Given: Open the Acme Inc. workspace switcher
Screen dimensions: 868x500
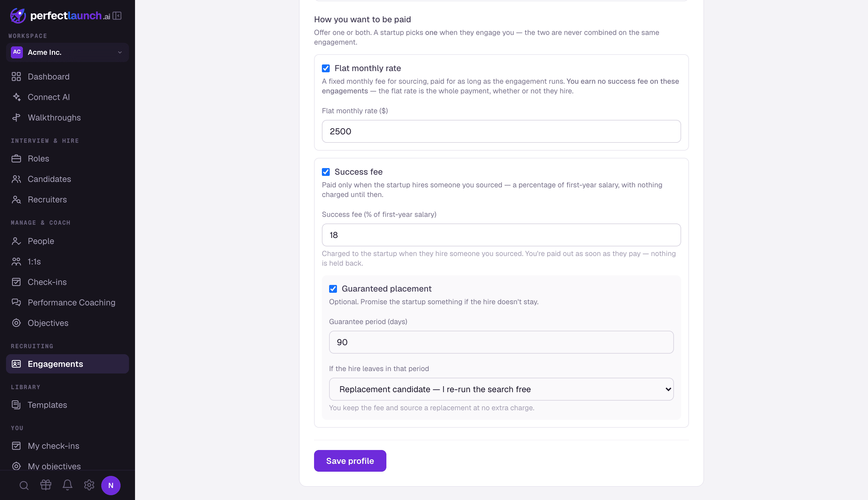Looking at the screenshot, I should coord(67,52).
